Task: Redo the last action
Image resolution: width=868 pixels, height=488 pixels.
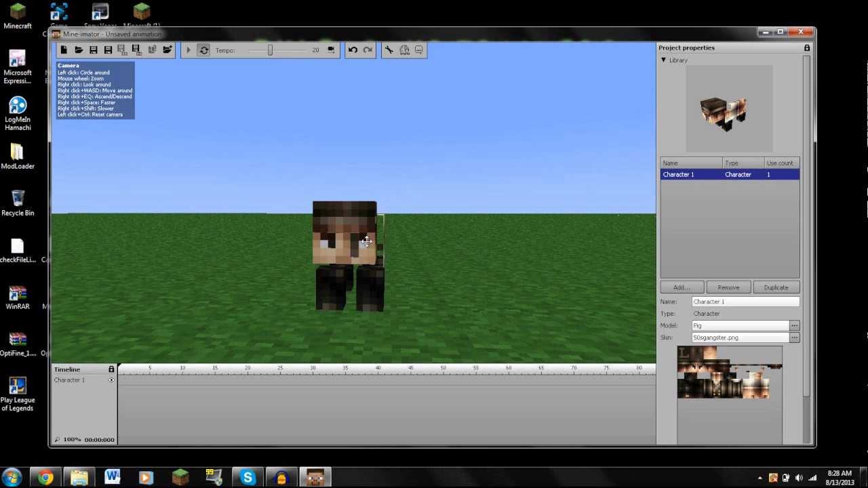Action: coord(368,50)
